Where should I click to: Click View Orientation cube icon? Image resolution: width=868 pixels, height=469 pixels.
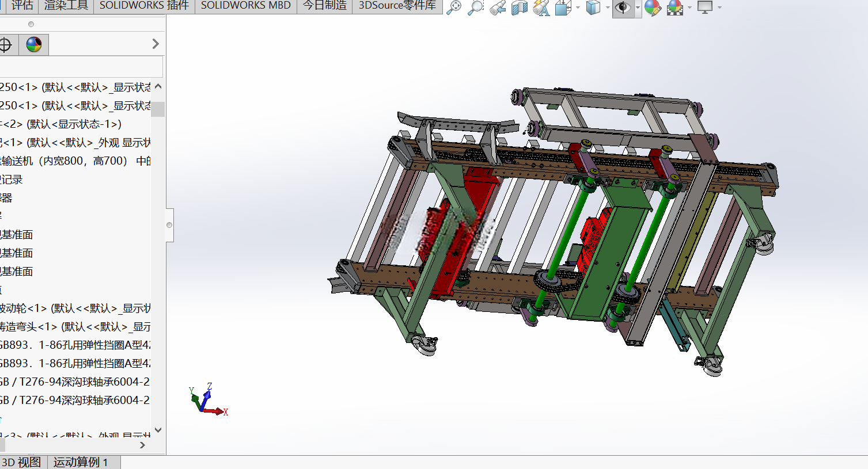[563, 7]
